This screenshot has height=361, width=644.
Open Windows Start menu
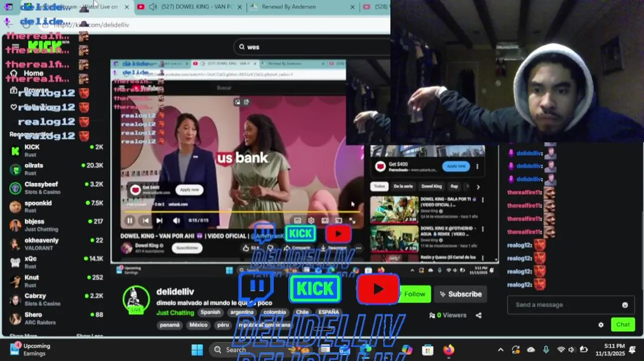tap(197, 350)
